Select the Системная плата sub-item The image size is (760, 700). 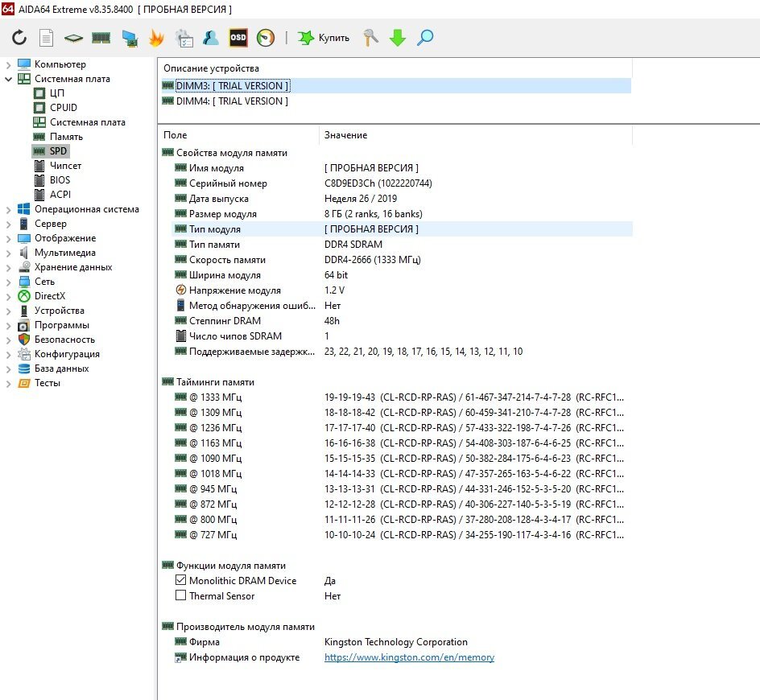click(x=87, y=122)
